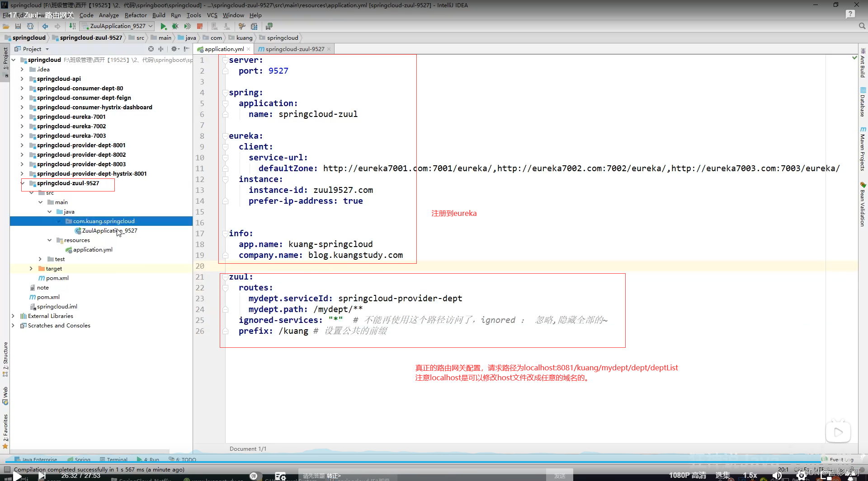Screen dimensions: 868x481
Task: Stop the running application
Action: pyautogui.click(x=200, y=26)
